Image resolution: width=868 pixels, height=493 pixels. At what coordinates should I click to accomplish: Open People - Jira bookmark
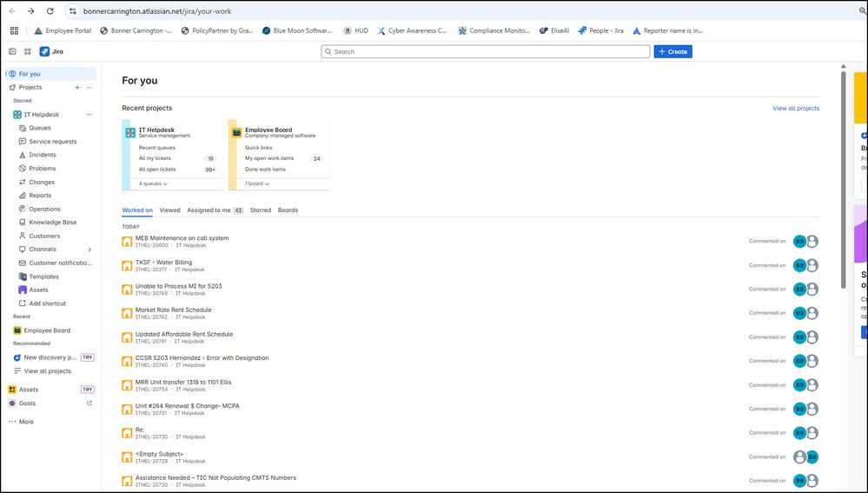(x=600, y=30)
